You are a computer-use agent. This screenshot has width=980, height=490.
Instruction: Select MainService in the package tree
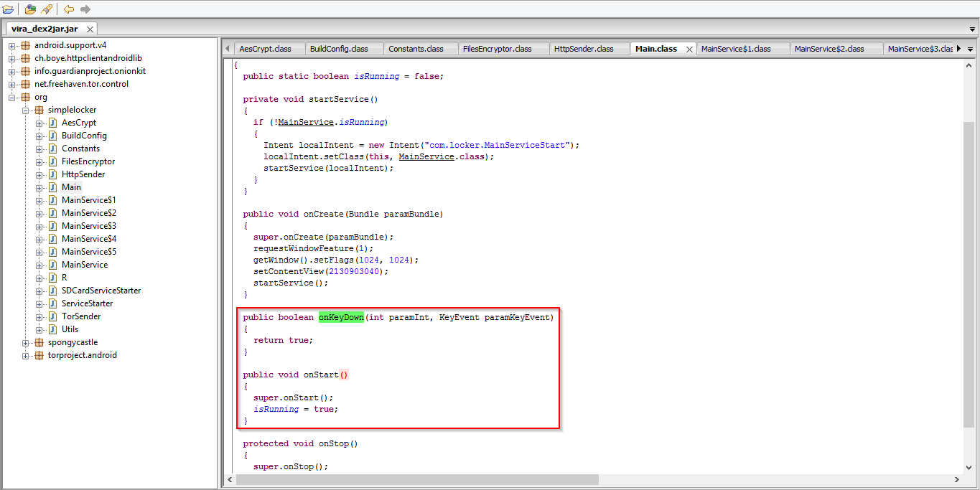(x=85, y=265)
